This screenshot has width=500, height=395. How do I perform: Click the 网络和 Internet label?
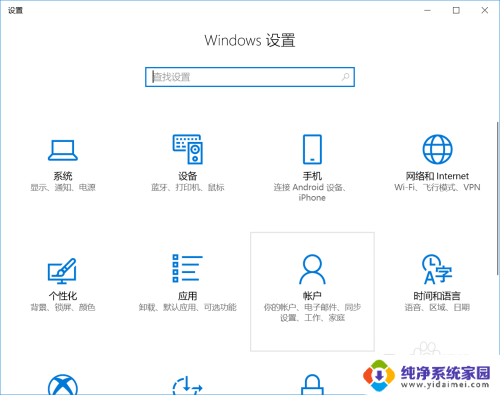coord(437,176)
